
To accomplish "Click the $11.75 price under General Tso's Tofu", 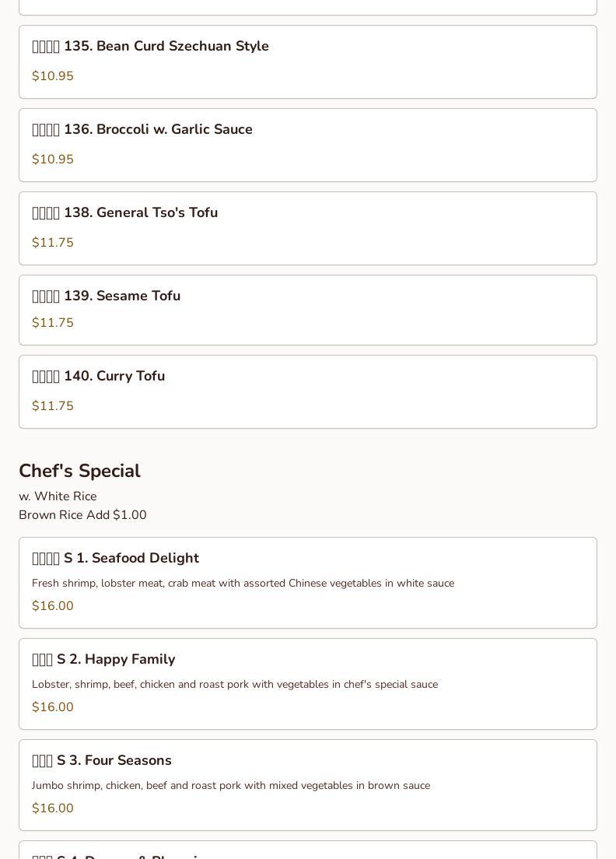I will (x=53, y=243).
